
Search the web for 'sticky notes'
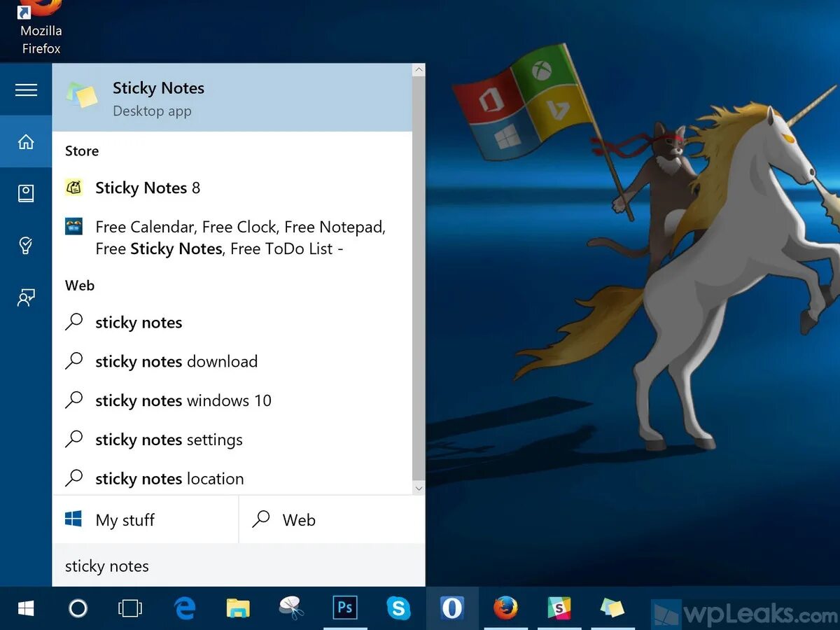pyautogui.click(x=232, y=323)
